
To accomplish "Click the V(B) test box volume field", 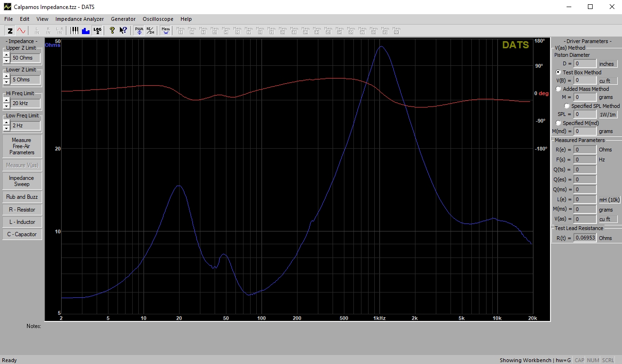I will coord(585,80).
